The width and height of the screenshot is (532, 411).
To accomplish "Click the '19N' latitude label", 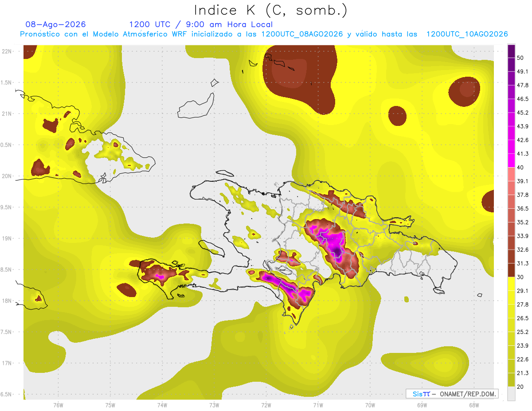I will (7, 238).
